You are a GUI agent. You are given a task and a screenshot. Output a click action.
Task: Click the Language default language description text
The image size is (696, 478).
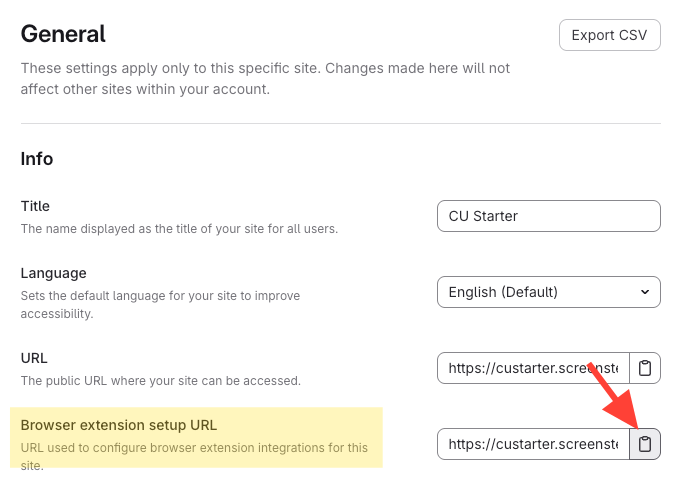[x=160, y=304]
